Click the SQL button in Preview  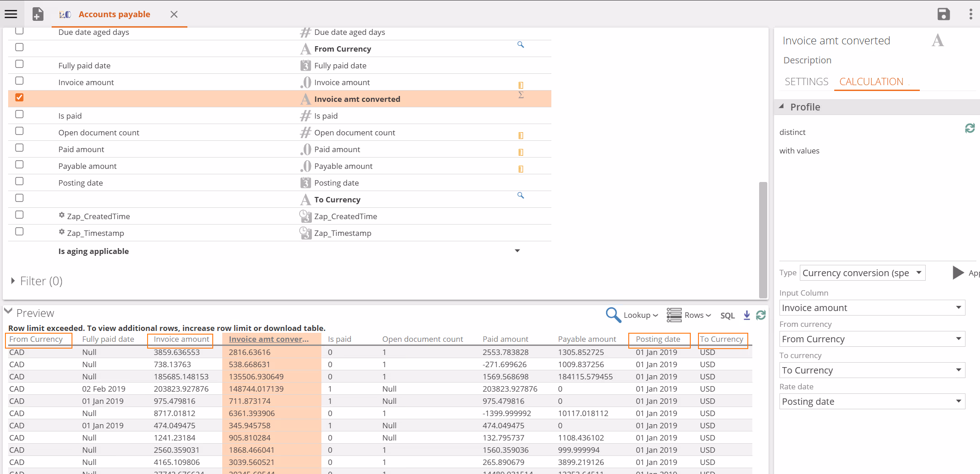(727, 316)
